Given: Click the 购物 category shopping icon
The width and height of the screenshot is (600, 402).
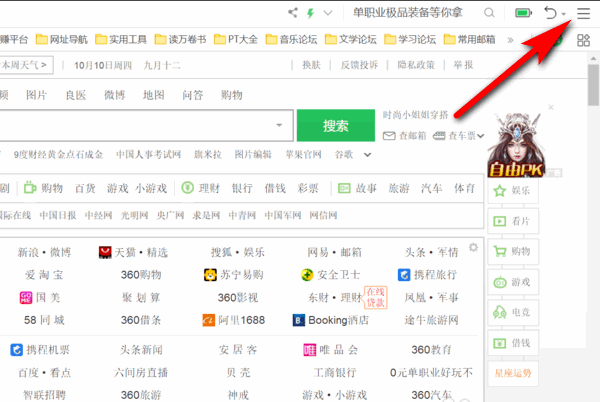Looking at the screenshot, I should (x=30, y=188).
